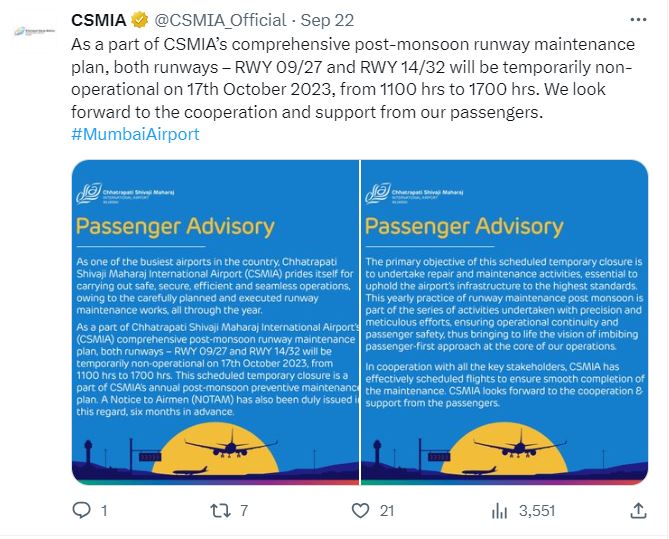Open the left Passenger Advisory image
Viewport: 669px width, 539px height.
coord(215,320)
